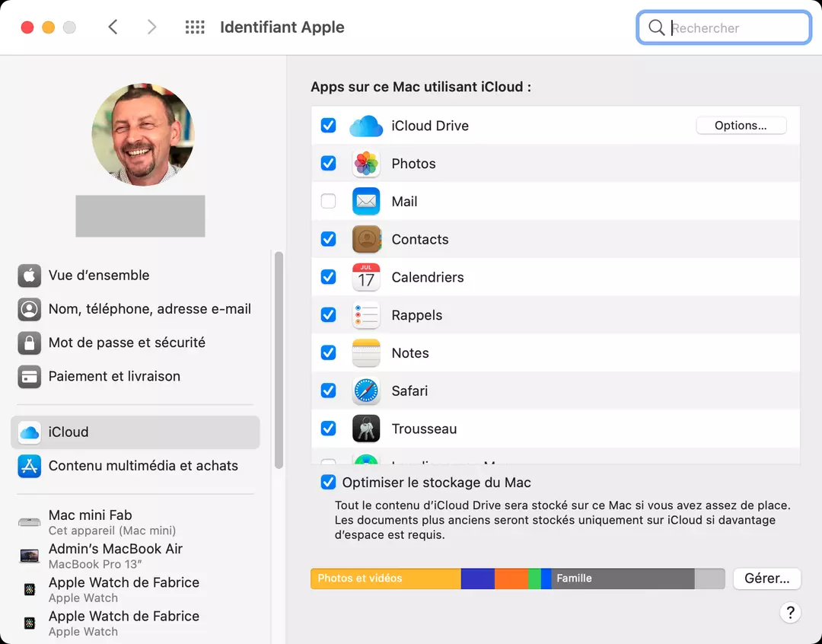The image size is (822, 644).
Task: Click the person icon beside Nom, téléphone
Action: [30, 309]
